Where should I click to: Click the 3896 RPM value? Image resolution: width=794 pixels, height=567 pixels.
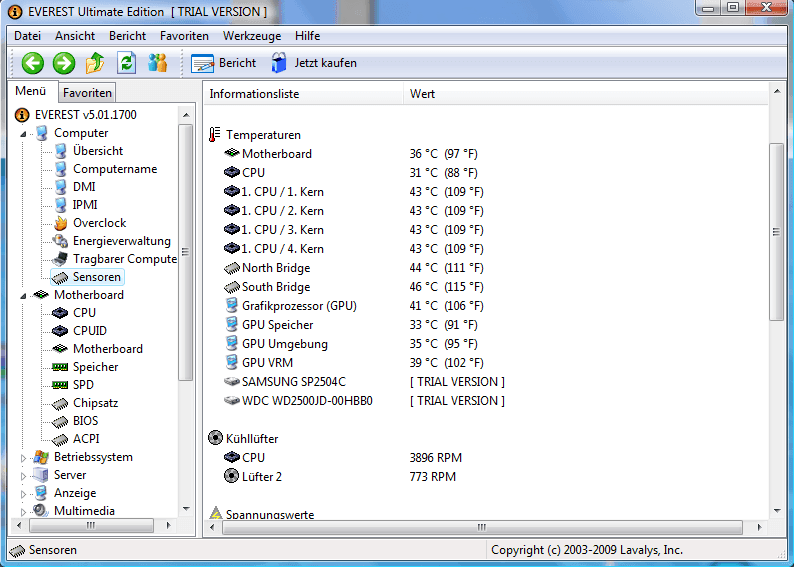[435, 458]
